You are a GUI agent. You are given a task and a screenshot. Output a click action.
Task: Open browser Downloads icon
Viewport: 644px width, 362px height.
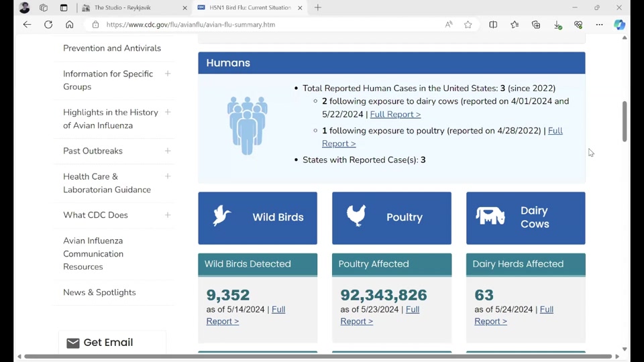[557, 25]
